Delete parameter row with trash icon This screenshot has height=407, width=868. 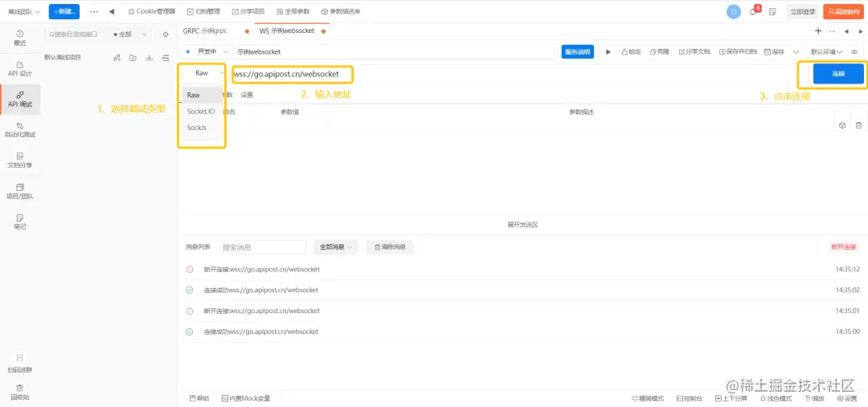pos(858,125)
